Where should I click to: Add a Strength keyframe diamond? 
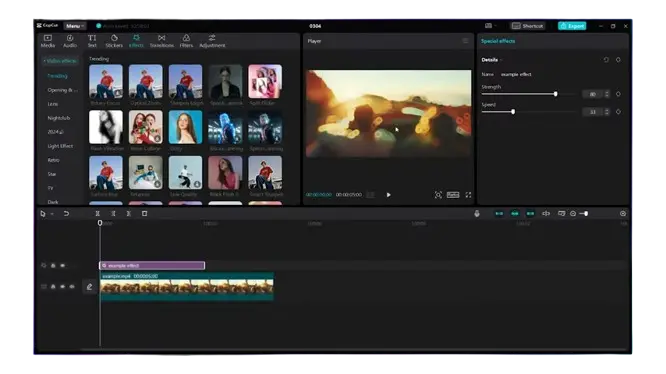coord(618,94)
